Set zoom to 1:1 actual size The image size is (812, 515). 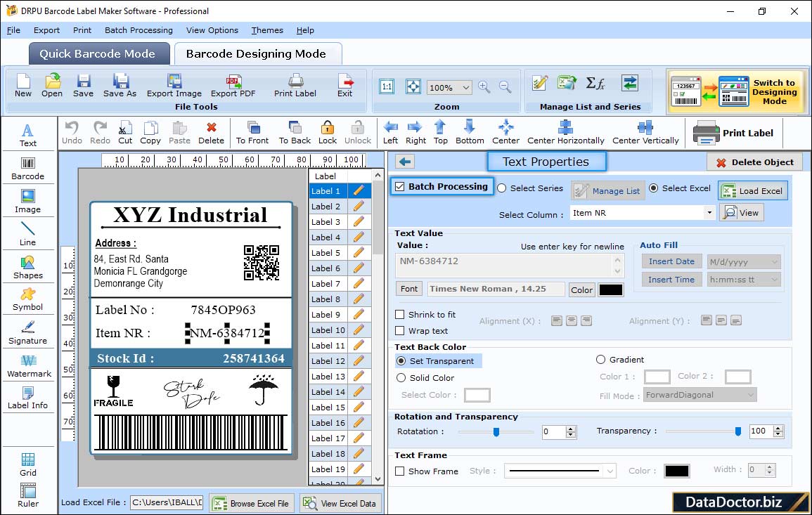coord(387,87)
